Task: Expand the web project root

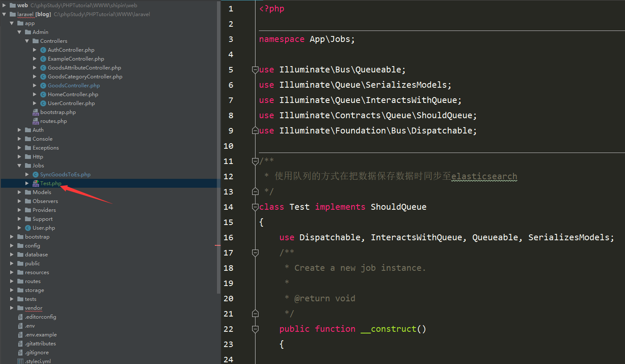Action: point(4,6)
